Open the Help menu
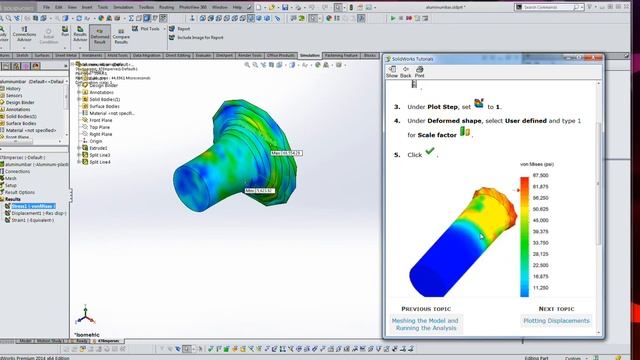 click(237, 7)
